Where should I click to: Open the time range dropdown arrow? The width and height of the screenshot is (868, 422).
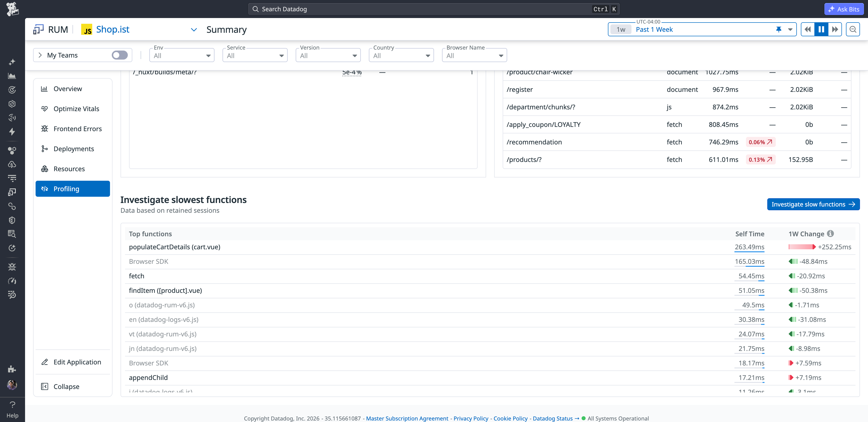[790, 29]
